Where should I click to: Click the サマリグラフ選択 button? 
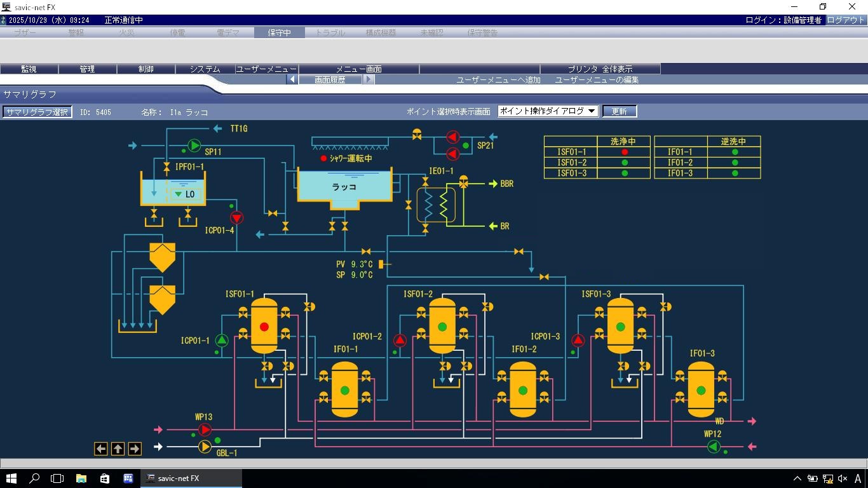point(37,112)
